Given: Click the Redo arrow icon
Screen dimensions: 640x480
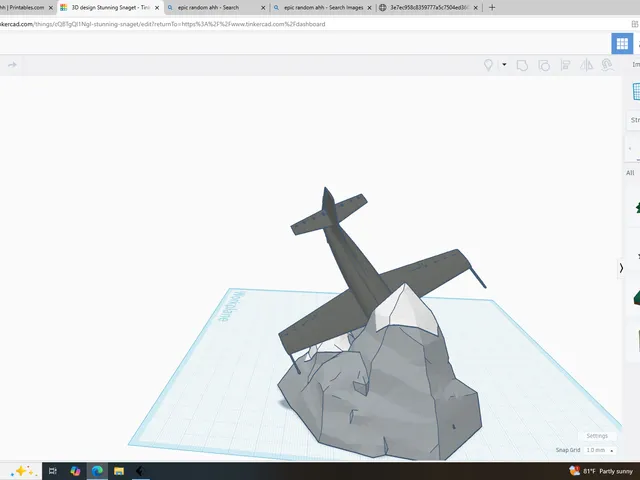Looking at the screenshot, I should (12, 65).
